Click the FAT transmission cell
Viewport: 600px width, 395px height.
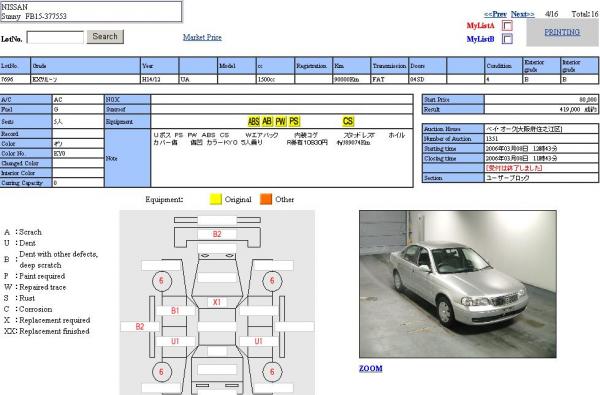[x=390, y=79]
